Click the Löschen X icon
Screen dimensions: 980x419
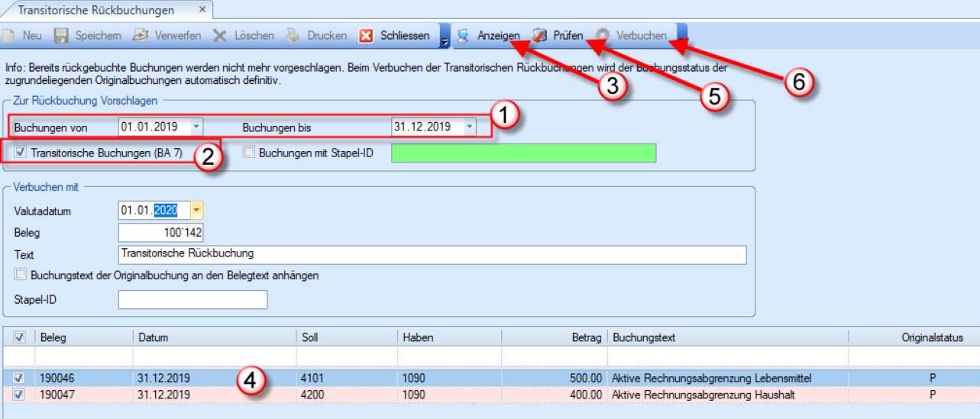[220, 35]
